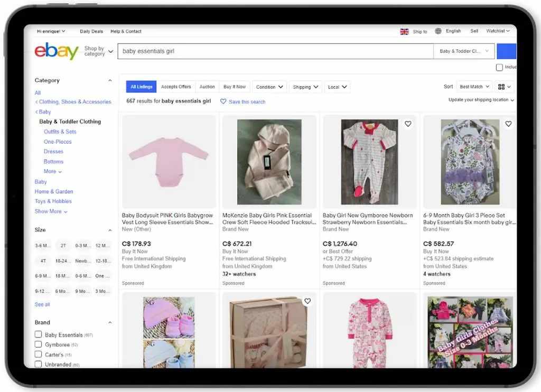Select the Auction tab
The image size is (541, 392).
click(207, 87)
